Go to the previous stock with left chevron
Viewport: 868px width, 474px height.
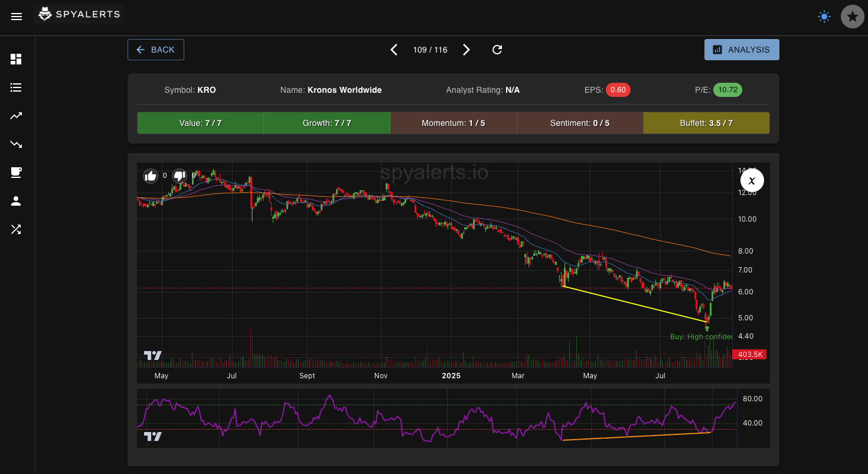(394, 50)
